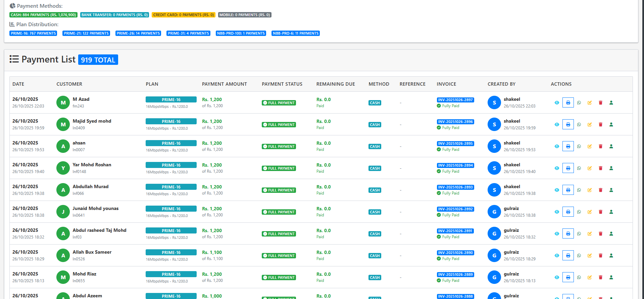The image size is (644, 299).
Task: Click the Cash: 884 Payments badge
Action: tap(43, 15)
